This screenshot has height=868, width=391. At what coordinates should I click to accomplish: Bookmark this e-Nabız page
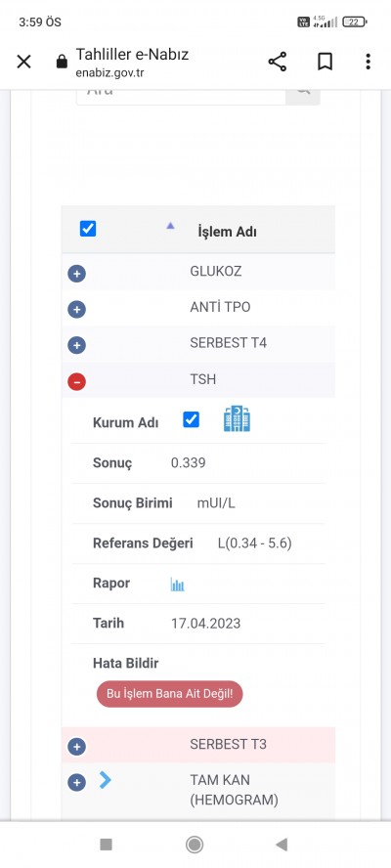(x=326, y=62)
